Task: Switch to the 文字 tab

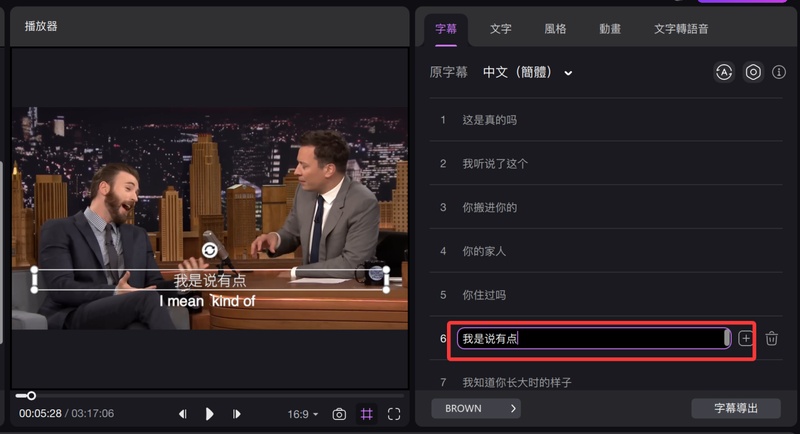Action: pos(500,29)
